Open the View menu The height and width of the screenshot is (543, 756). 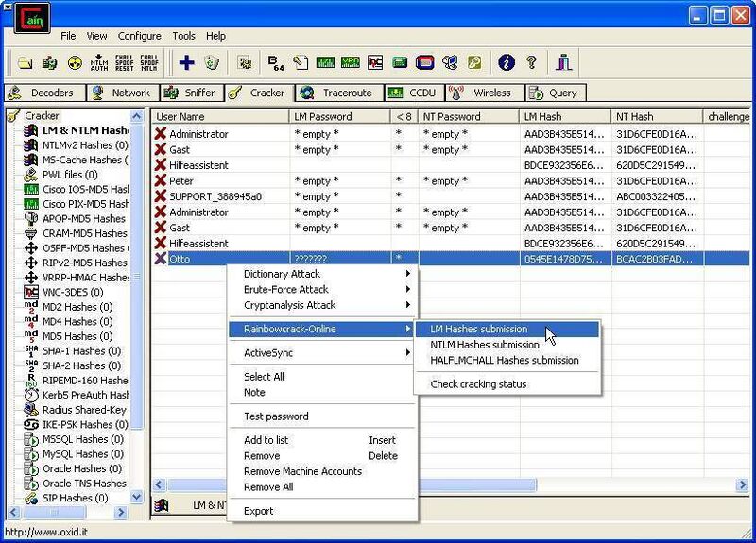coord(97,36)
